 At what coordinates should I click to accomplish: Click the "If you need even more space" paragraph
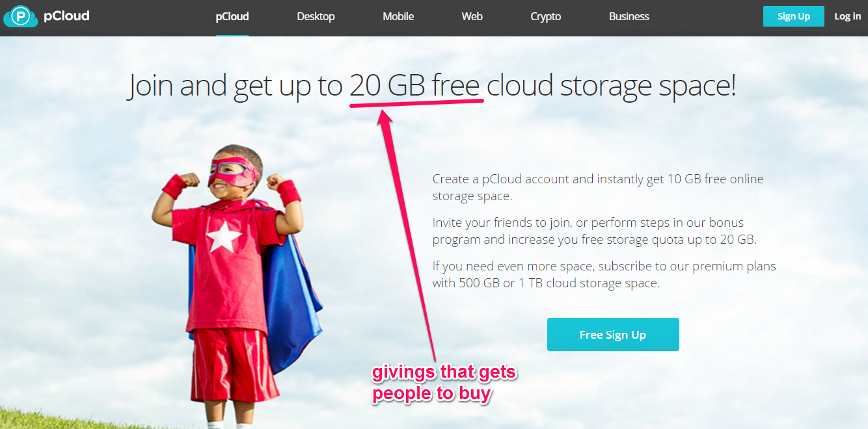click(604, 274)
